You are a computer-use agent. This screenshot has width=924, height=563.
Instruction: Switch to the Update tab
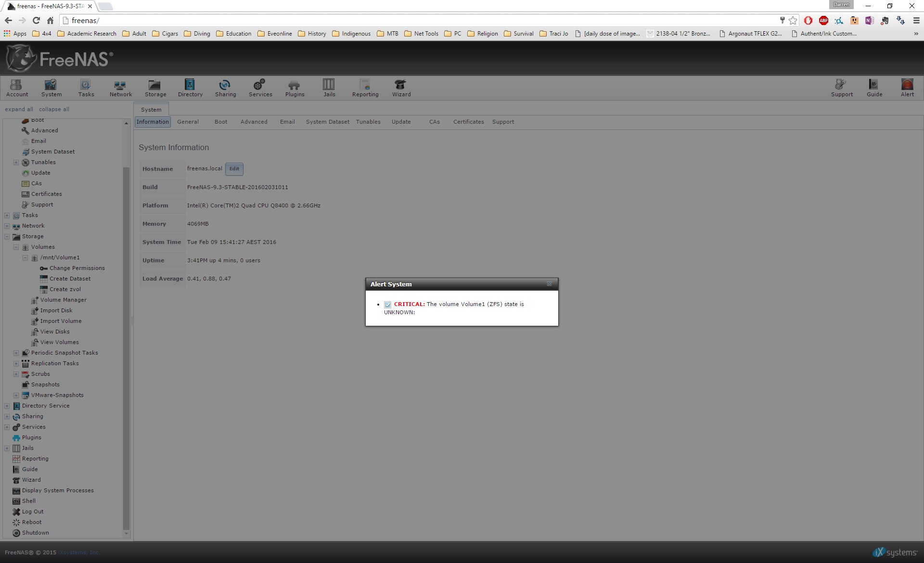401,122
